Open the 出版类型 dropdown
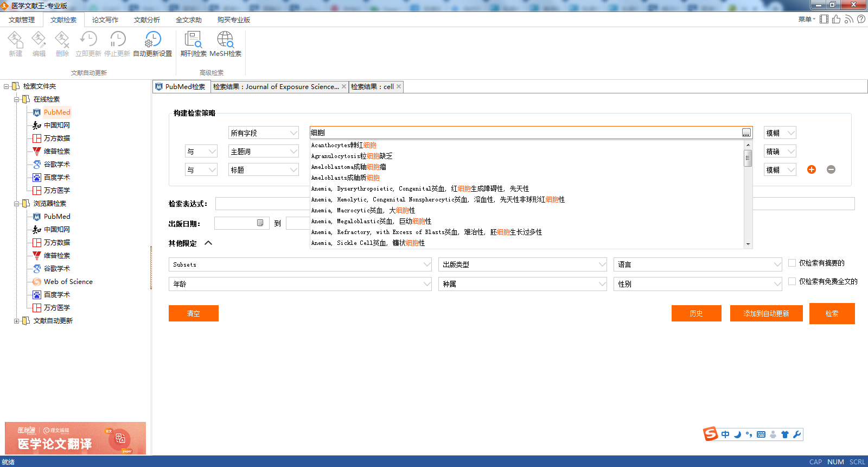This screenshot has width=868, height=467. point(522,264)
